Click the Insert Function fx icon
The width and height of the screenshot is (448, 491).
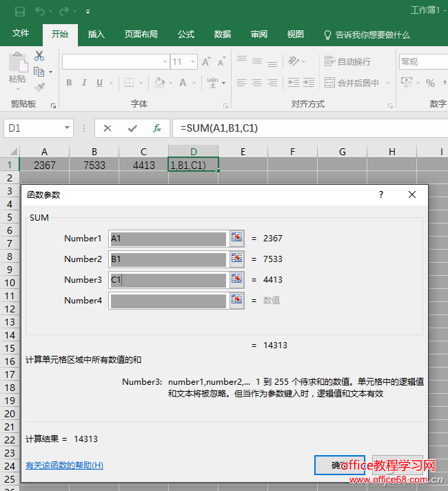tap(157, 128)
